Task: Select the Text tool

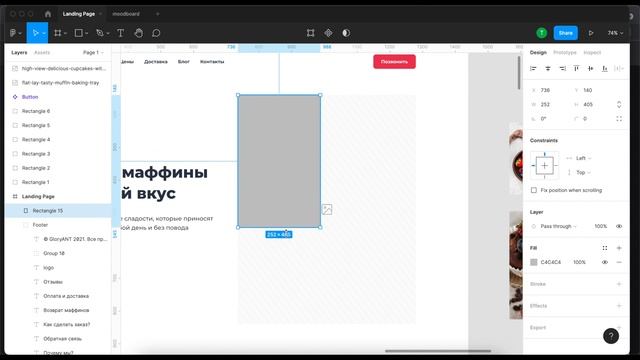Action: [120, 33]
